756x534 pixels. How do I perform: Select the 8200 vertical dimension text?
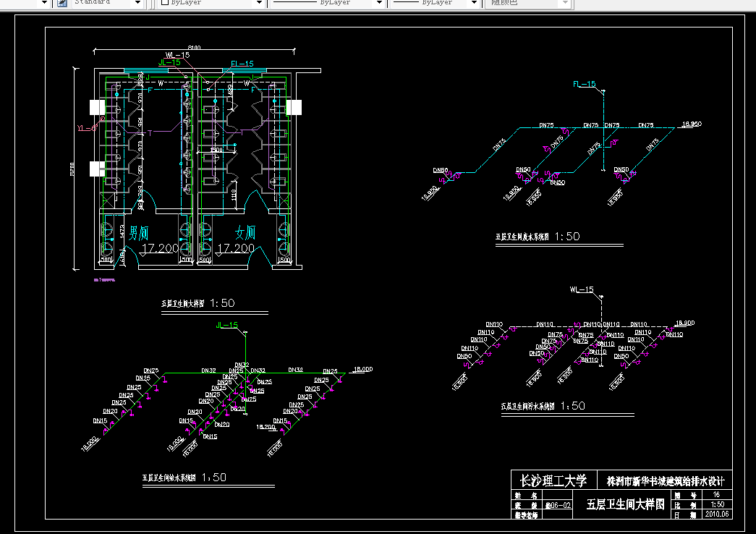pos(72,169)
